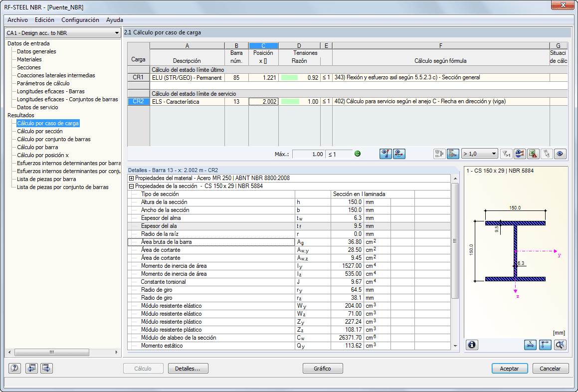Click the Detalles... button
The width and height of the screenshot is (578, 392).
coord(188,369)
